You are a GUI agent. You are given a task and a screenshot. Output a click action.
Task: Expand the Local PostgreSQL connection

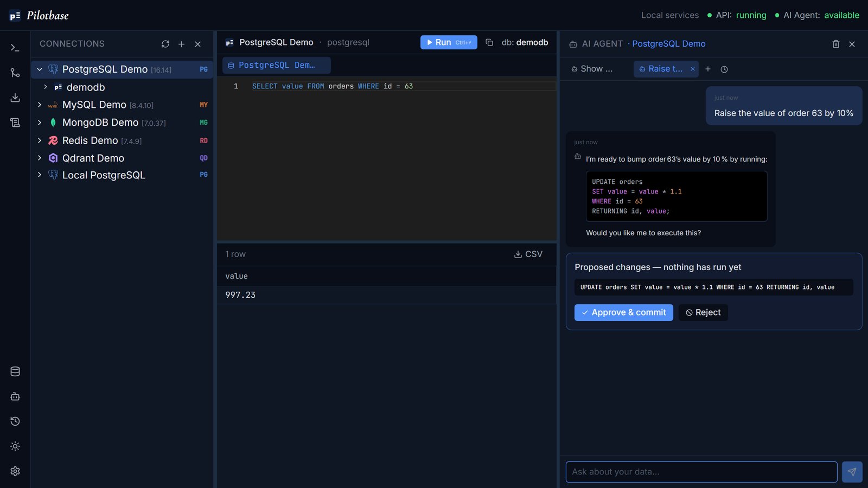point(40,175)
